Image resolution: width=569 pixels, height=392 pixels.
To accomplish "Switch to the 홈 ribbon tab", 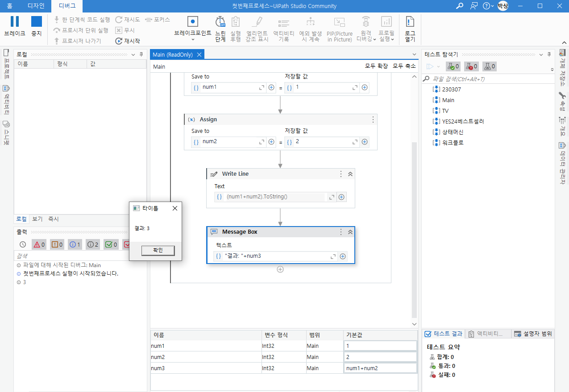I will (9, 6).
